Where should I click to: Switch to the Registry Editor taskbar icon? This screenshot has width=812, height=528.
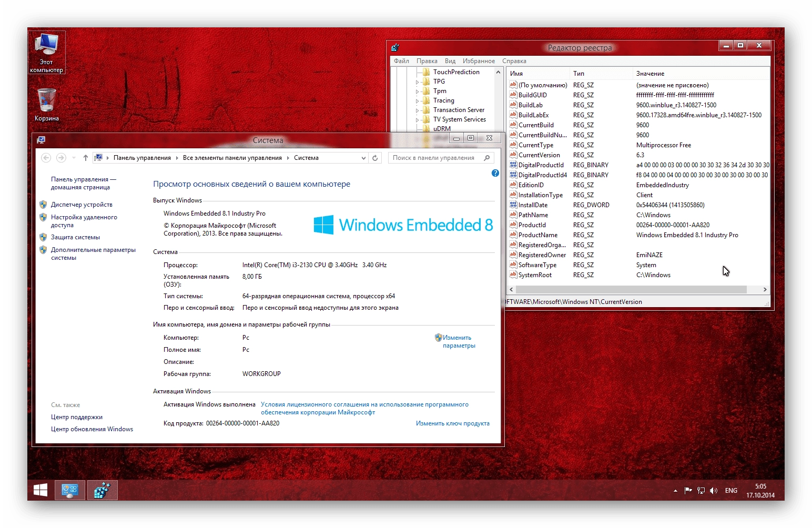click(102, 490)
